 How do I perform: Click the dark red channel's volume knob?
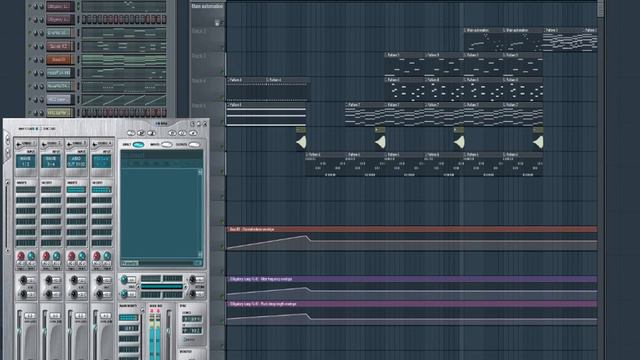[x=42, y=47]
